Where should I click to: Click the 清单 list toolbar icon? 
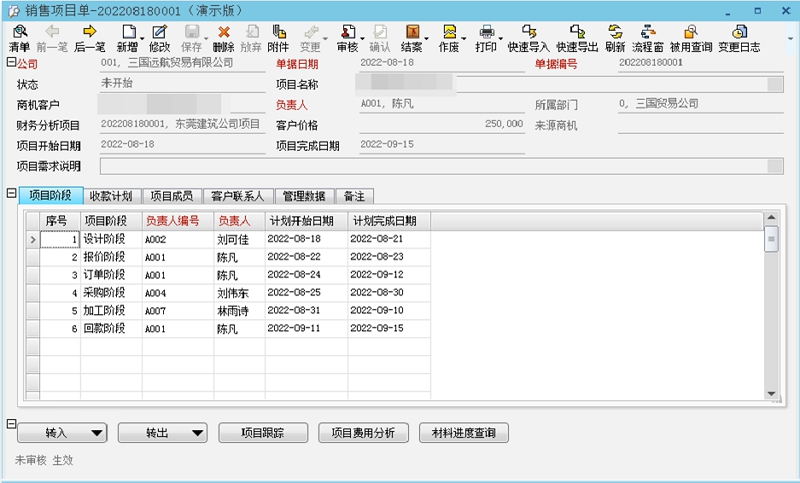(x=19, y=38)
